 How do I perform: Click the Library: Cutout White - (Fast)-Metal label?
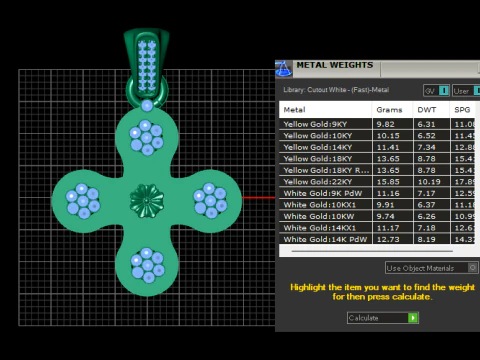(x=336, y=90)
